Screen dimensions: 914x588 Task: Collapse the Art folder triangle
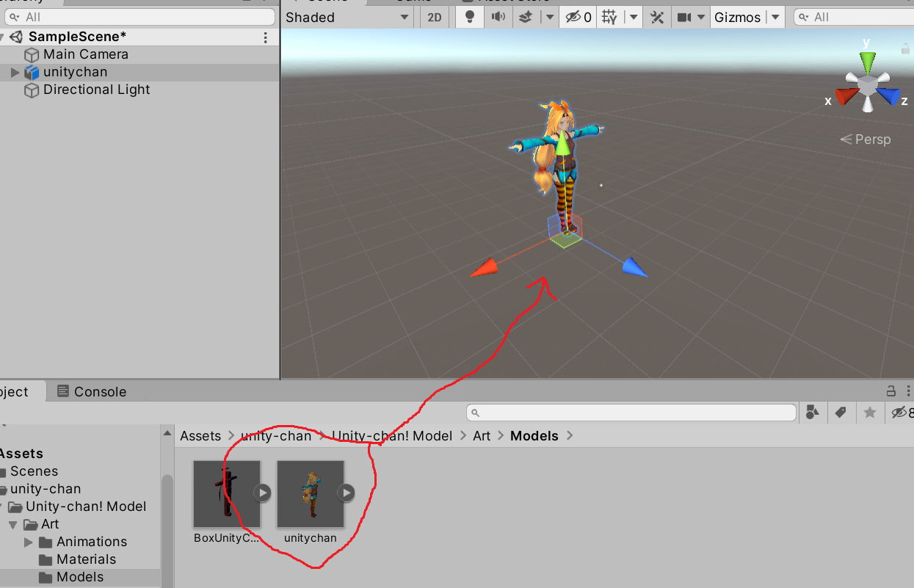tap(13, 524)
